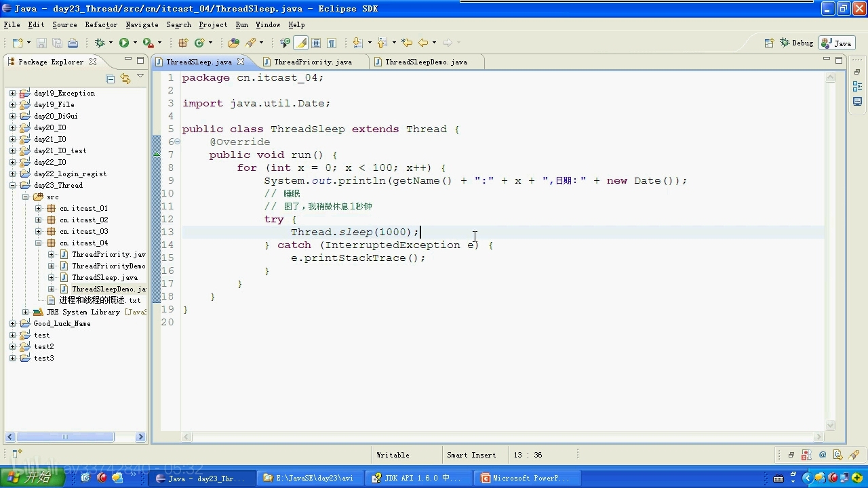Select ThreadSleep.java in Package Explorer
This screenshot has height=488, width=868.
pyautogui.click(x=104, y=277)
